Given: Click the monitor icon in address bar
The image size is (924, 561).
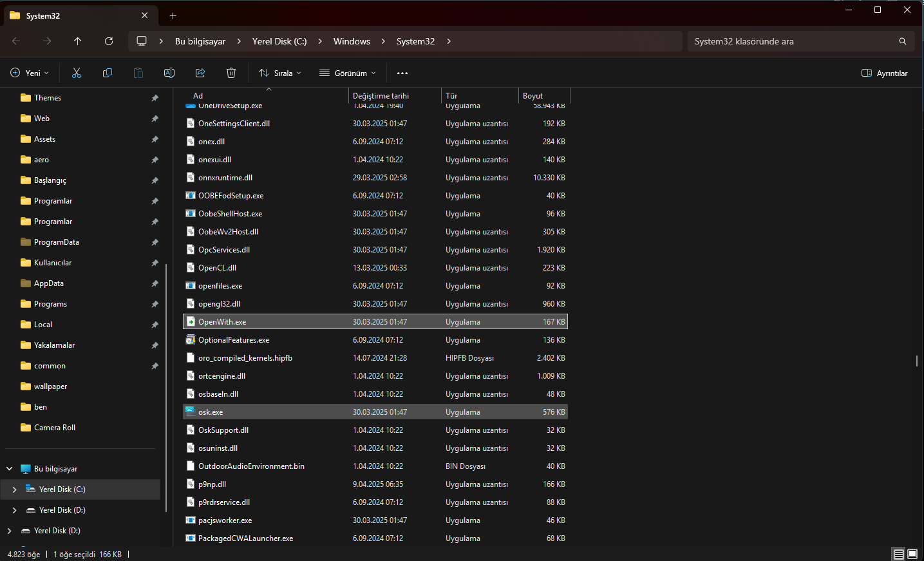Looking at the screenshot, I should point(142,41).
